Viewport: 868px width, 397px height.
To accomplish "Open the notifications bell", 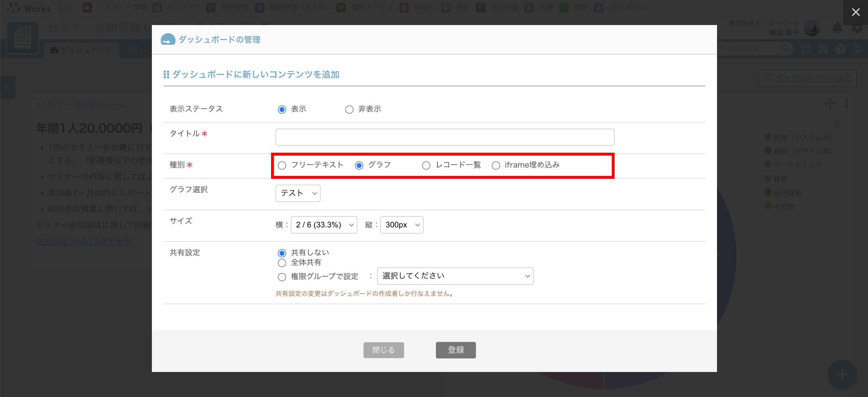I will [837, 28].
